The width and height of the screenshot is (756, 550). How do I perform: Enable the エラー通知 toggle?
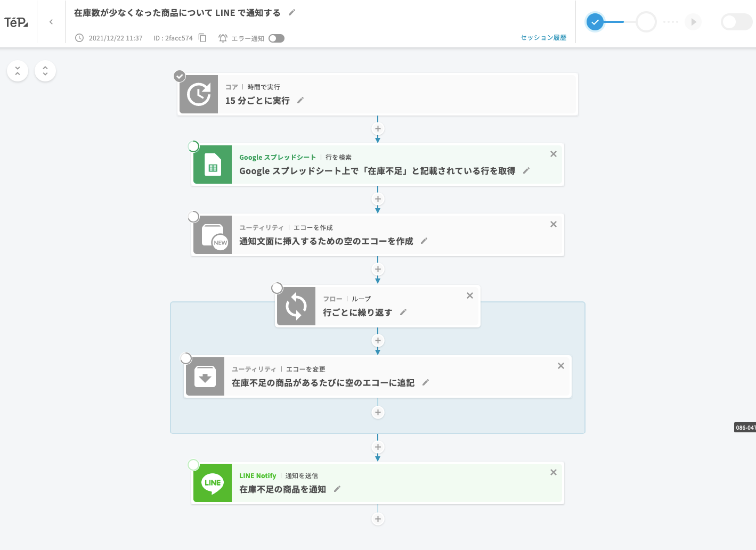pos(277,38)
